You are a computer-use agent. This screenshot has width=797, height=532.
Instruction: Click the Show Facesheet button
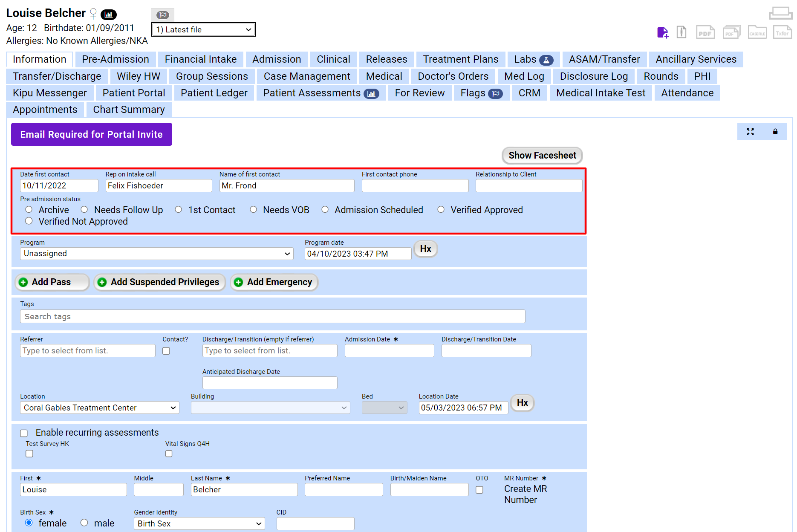tap(542, 155)
